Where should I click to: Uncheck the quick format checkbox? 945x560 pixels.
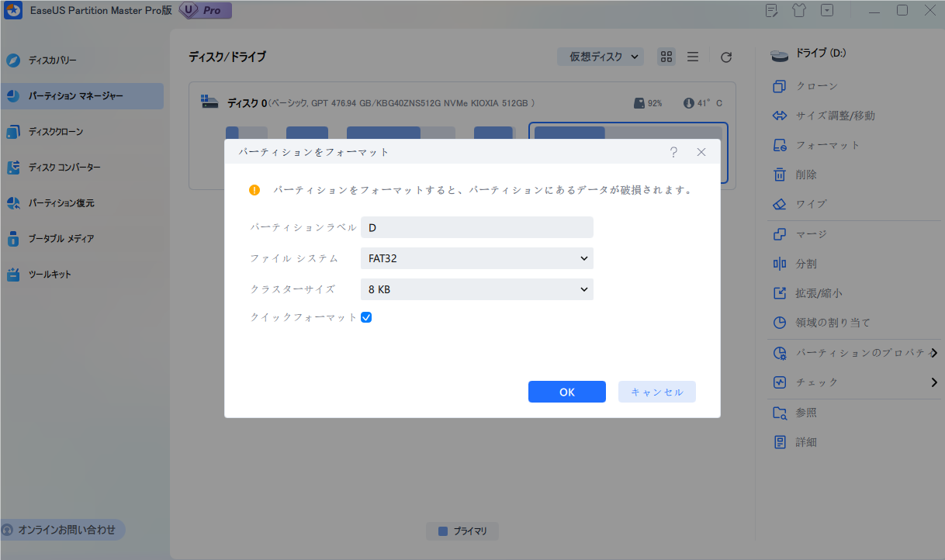366,317
